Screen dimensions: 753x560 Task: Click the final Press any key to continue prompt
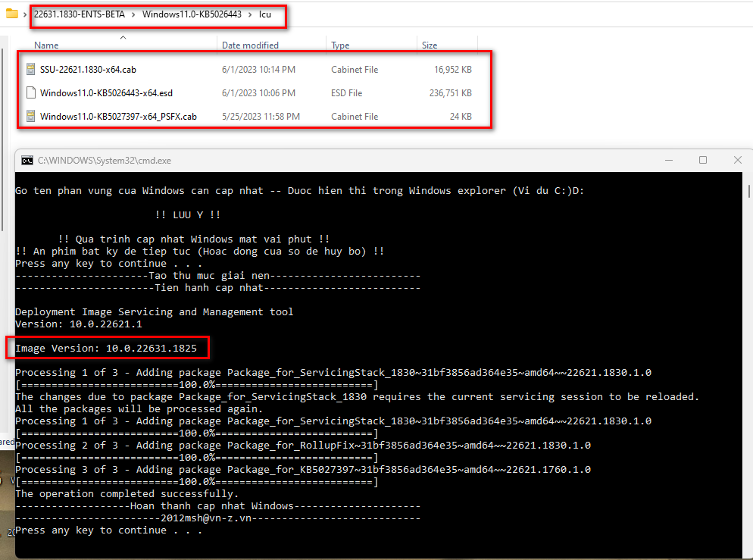(108, 530)
